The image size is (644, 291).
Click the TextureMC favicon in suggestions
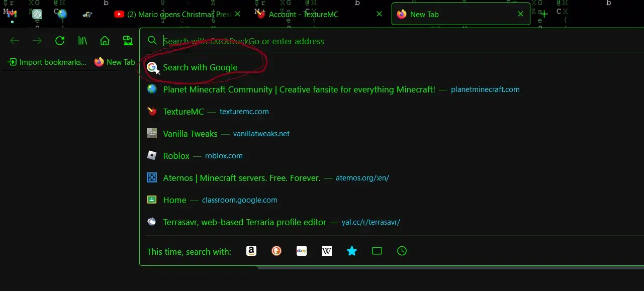coord(152,111)
